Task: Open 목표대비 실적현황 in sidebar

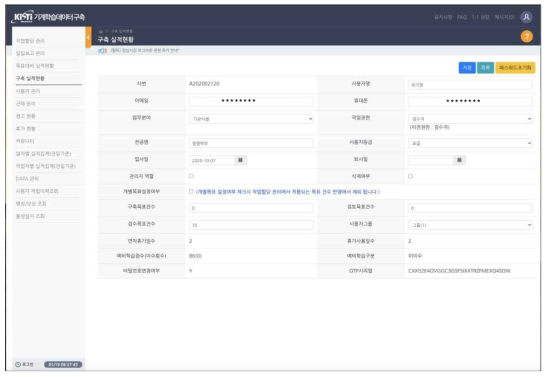Action: (35, 66)
